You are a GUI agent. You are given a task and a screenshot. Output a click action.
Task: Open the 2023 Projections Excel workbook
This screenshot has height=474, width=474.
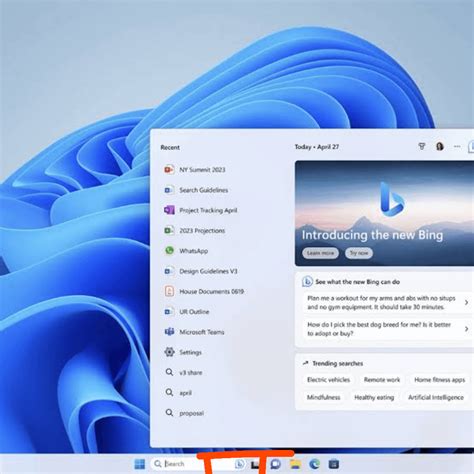click(x=195, y=231)
